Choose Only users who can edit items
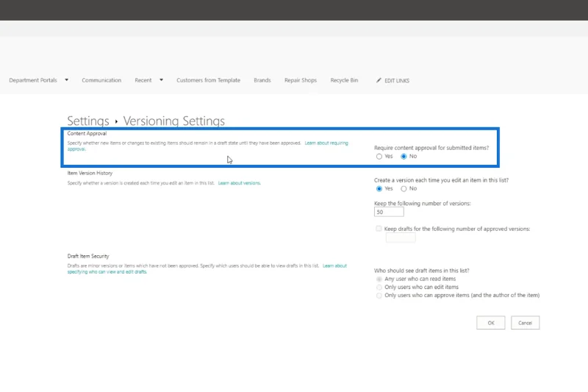This screenshot has width=588, height=392. pos(379,288)
